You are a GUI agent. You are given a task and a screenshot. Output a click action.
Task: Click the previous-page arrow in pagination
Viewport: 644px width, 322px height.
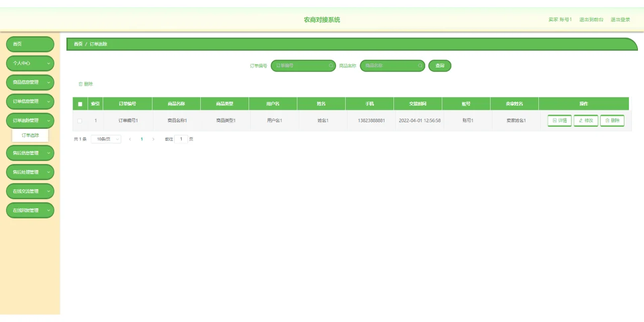129,139
